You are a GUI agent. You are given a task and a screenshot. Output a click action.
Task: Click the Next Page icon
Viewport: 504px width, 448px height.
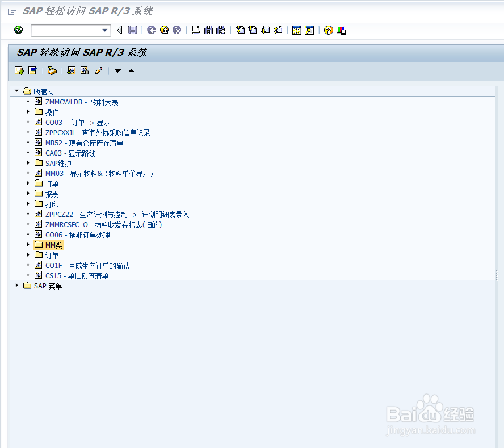click(x=266, y=30)
